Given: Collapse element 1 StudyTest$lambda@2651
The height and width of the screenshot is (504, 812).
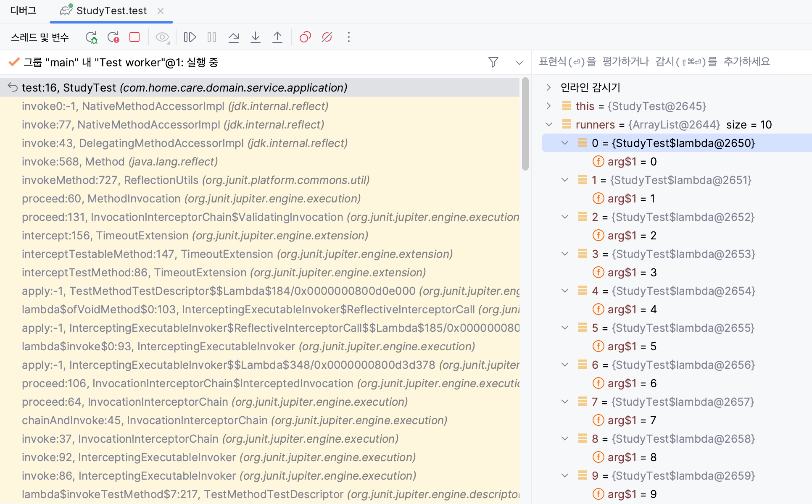Looking at the screenshot, I should click(565, 180).
